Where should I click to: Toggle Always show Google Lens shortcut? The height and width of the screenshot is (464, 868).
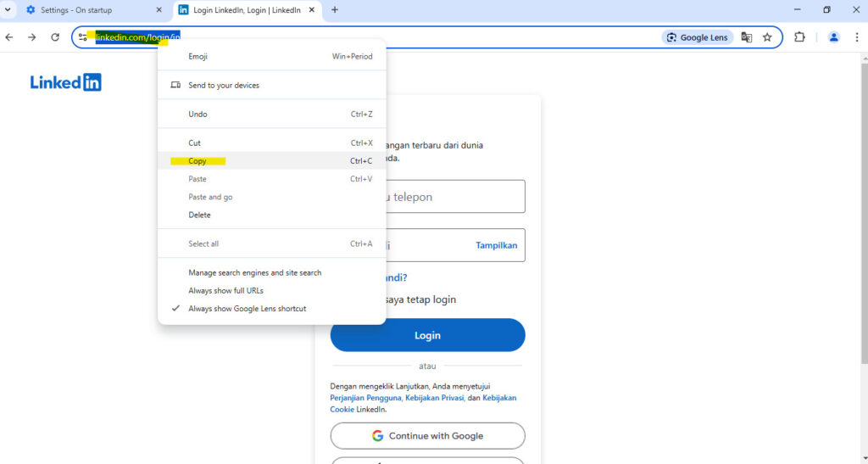[247, 309]
